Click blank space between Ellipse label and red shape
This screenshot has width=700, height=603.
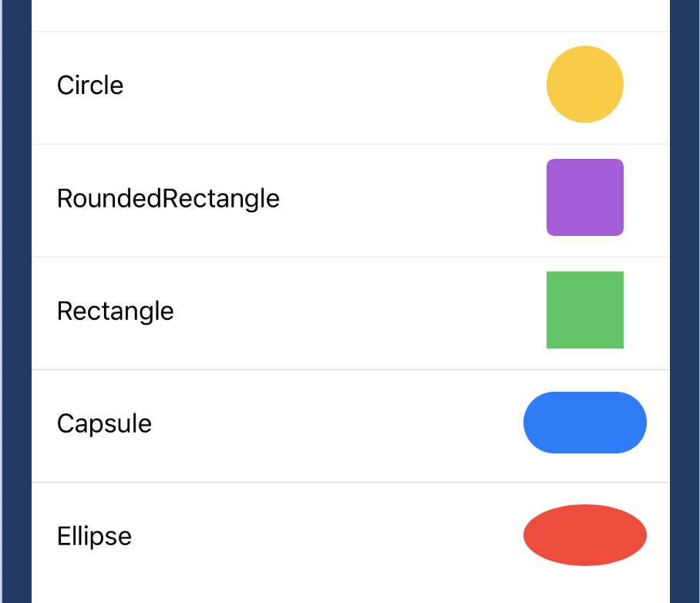328,537
